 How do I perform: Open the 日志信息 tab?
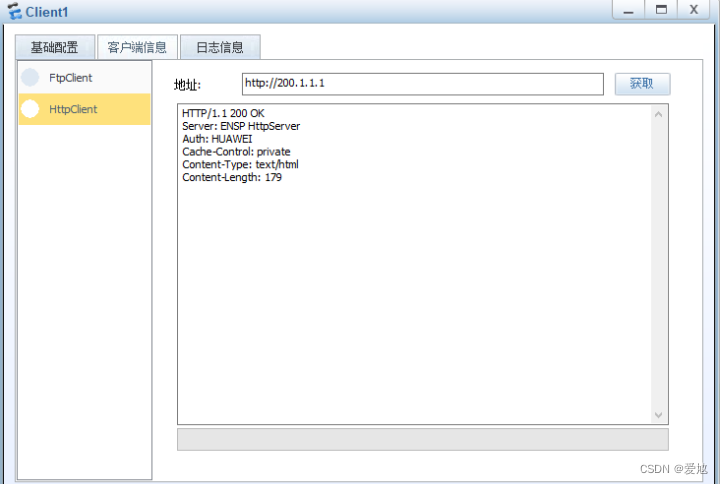(x=220, y=47)
